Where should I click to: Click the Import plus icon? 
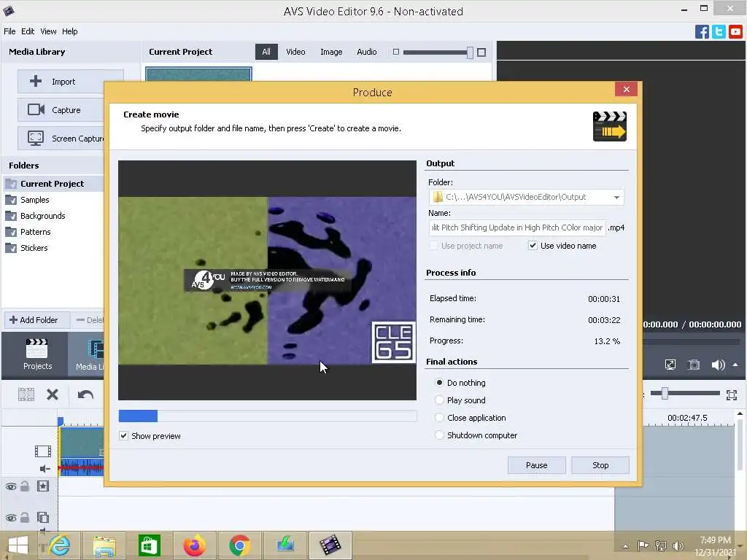pyautogui.click(x=36, y=82)
